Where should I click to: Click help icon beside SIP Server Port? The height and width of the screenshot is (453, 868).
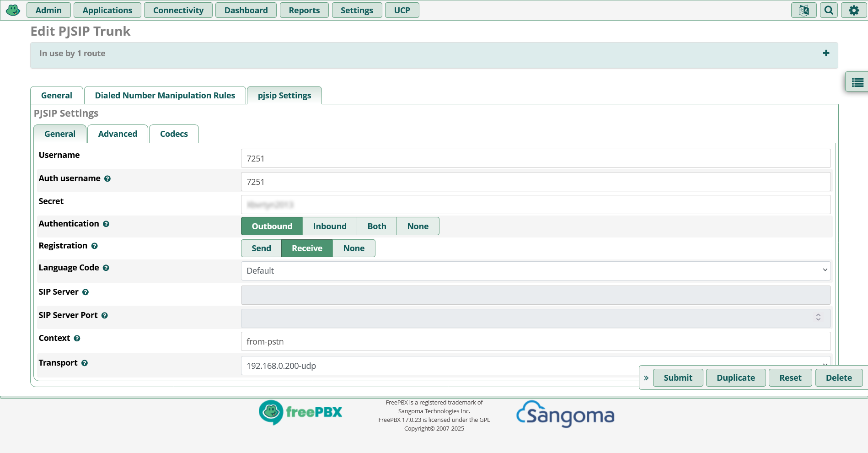tap(105, 316)
